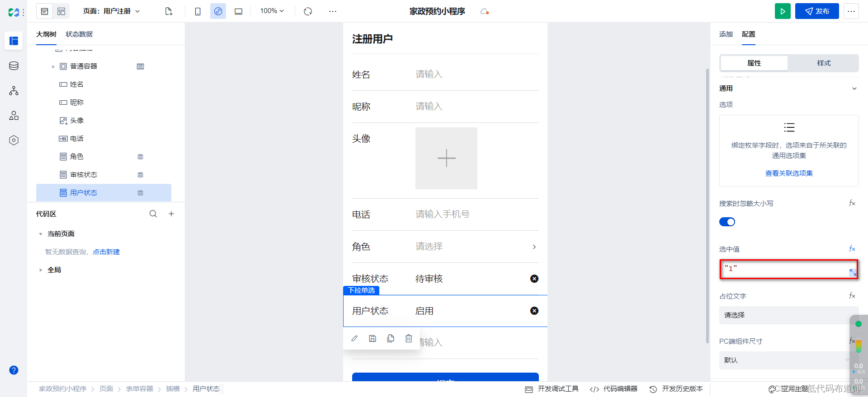Click the refresh canvas icon
The height and width of the screenshot is (397, 868).
308,11
